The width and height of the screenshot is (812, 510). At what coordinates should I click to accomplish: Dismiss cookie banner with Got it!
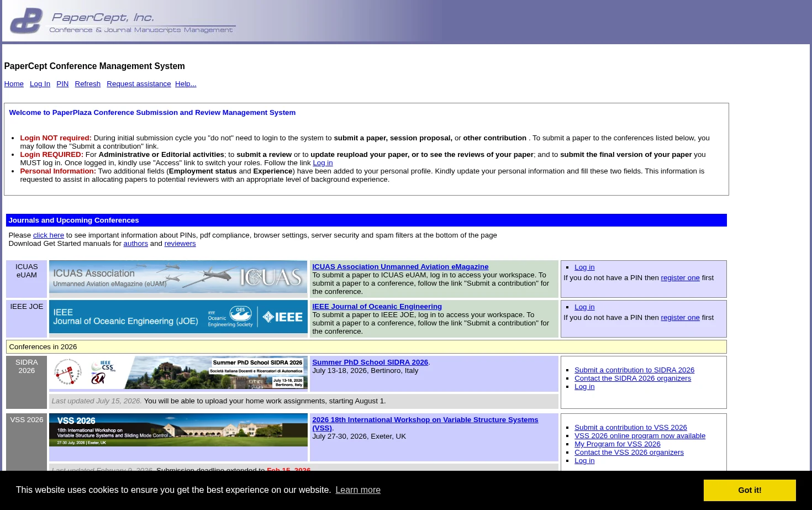click(x=750, y=490)
